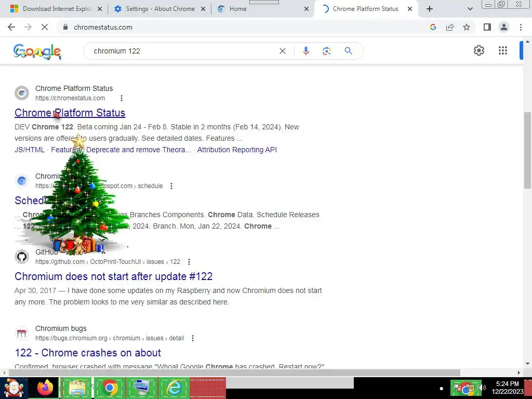Screen dimensions: 532x399
Task: Click the site lock icon
Action: tap(65, 27)
